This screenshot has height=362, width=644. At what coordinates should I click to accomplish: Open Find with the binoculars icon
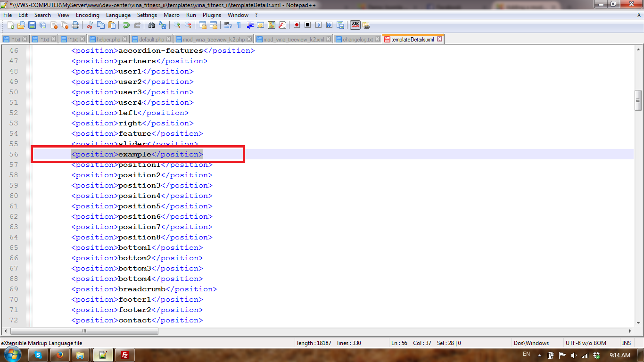[152, 25]
